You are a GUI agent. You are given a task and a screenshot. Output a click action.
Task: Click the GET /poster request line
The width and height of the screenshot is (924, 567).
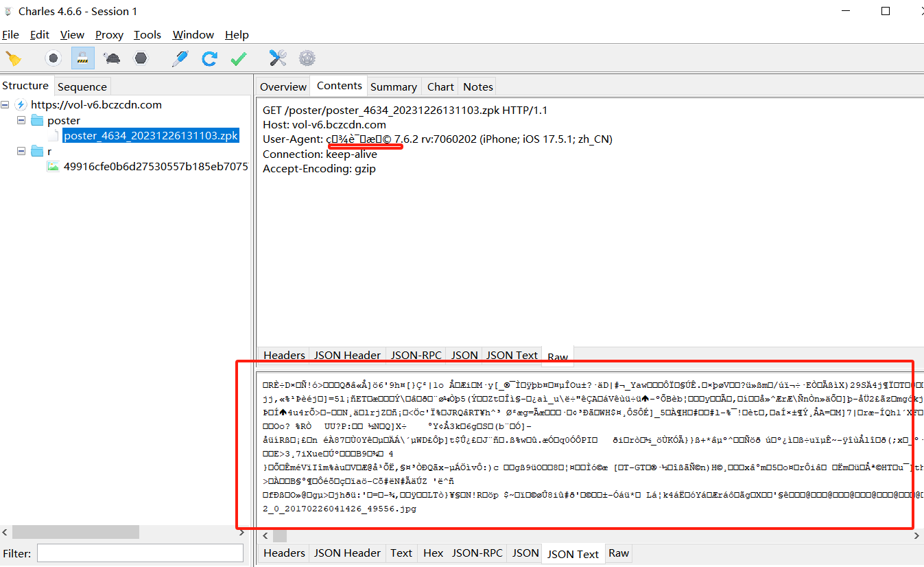[x=405, y=110]
